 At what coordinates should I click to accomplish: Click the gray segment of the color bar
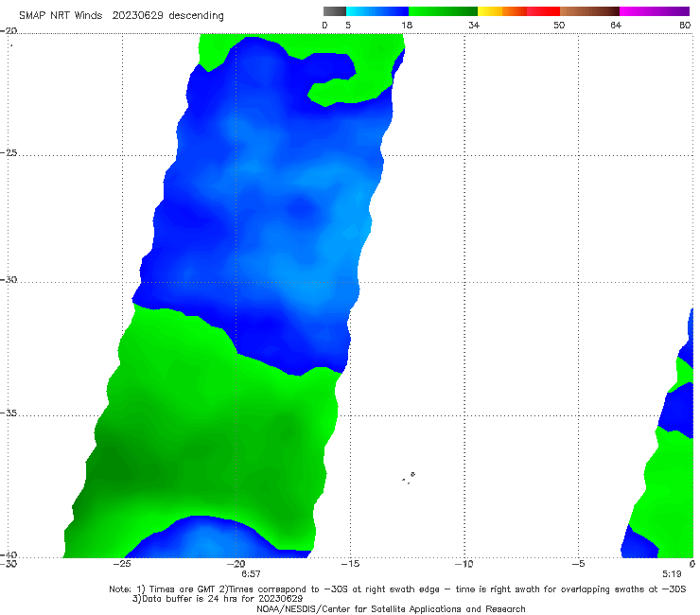click(x=334, y=11)
